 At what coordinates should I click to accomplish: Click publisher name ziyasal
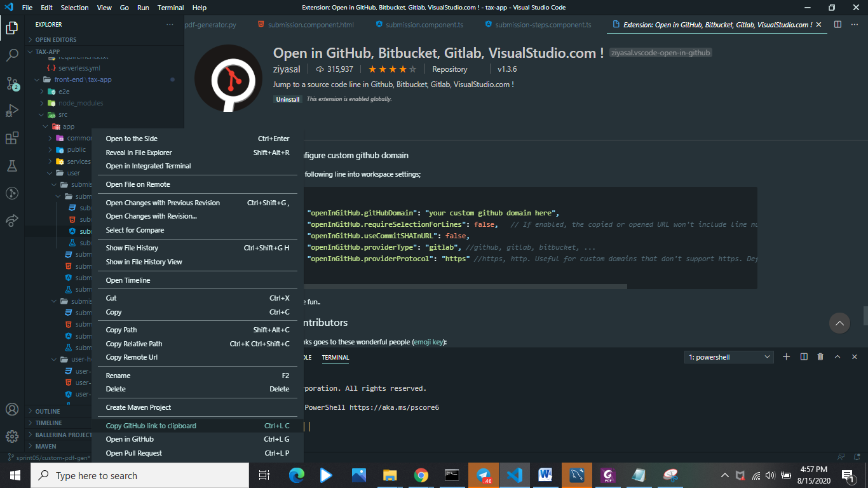287,69
